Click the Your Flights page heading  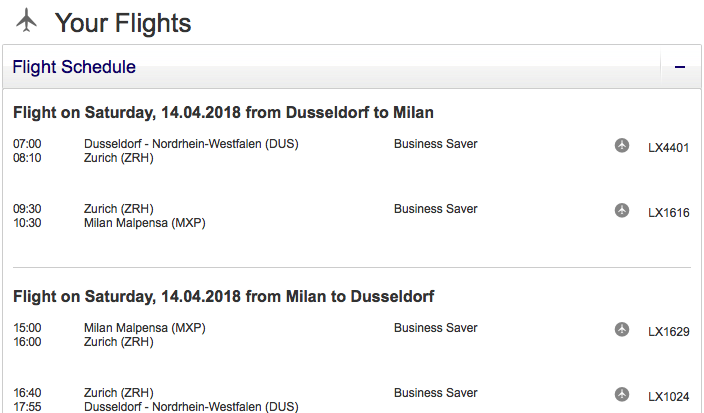(122, 22)
